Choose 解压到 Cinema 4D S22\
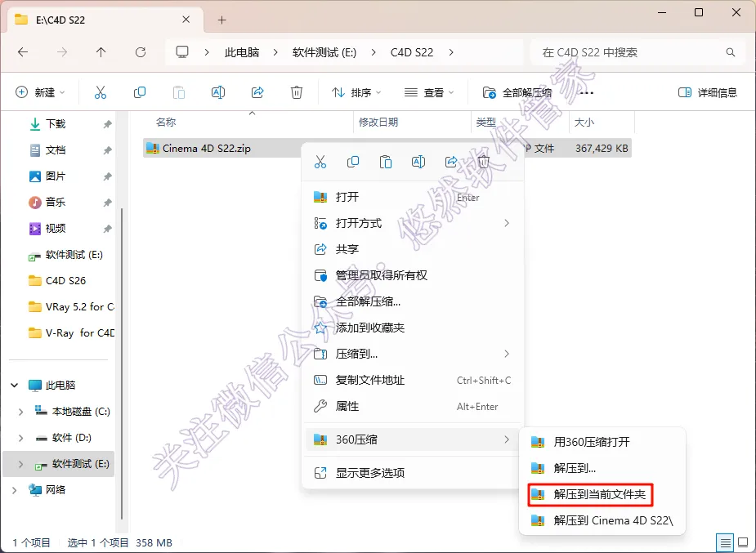Viewport: 756px width, 553px height. pyautogui.click(x=602, y=520)
